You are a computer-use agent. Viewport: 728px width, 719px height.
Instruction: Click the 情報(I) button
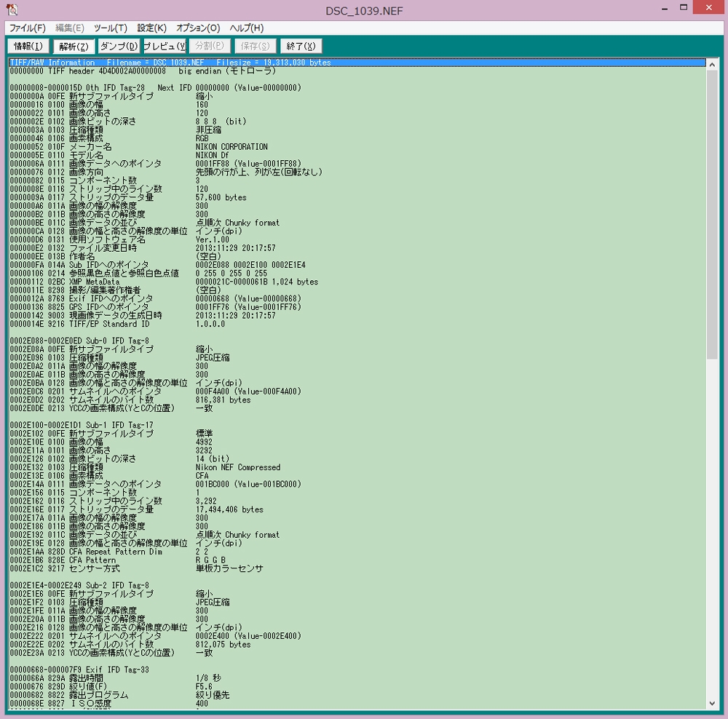(x=28, y=46)
